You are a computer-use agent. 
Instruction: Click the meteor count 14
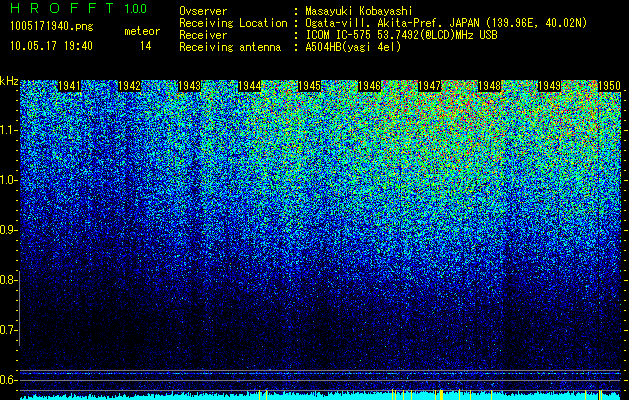pyautogui.click(x=145, y=46)
